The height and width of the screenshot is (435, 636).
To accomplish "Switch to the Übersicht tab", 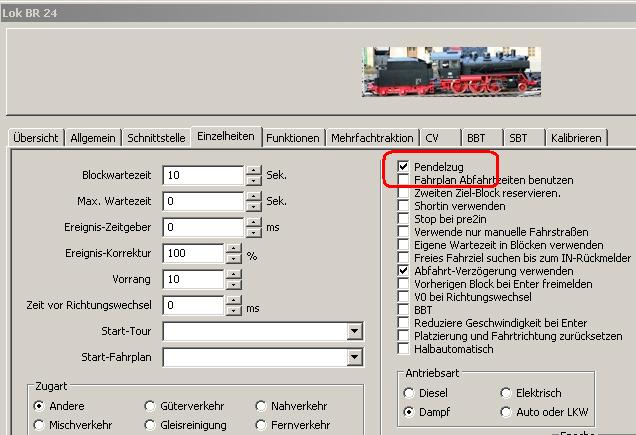I will pyautogui.click(x=36, y=137).
